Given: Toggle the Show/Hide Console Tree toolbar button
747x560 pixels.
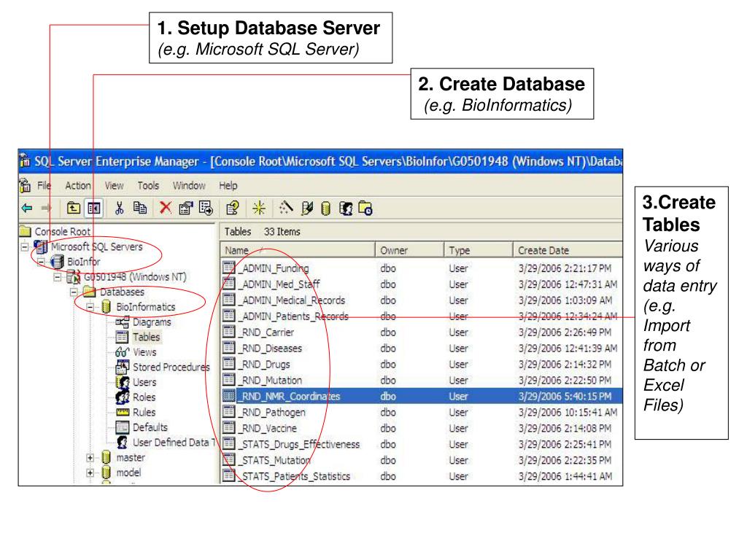Looking at the screenshot, I should click(x=94, y=208).
